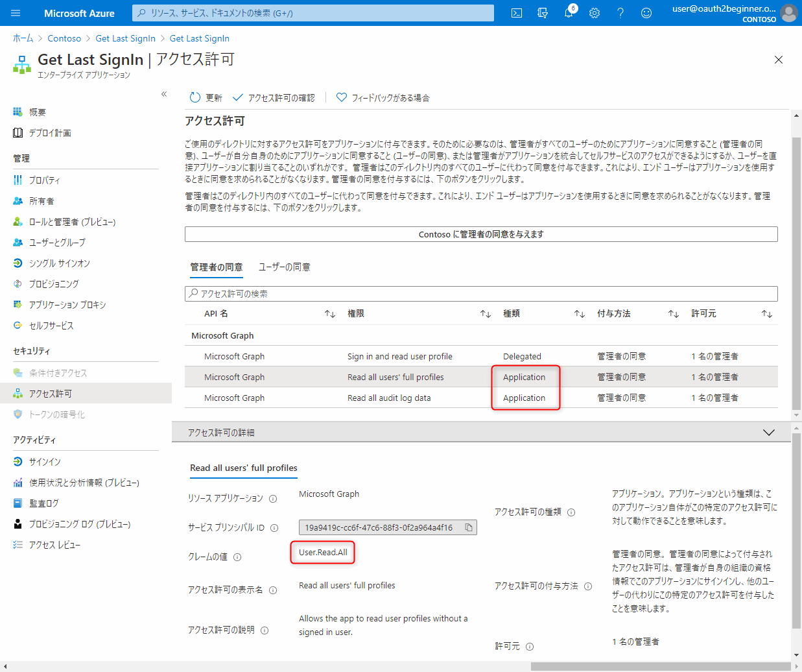Show info for アクセス許可の説明
This screenshot has height=672, width=802.
[x=265, y=630]
